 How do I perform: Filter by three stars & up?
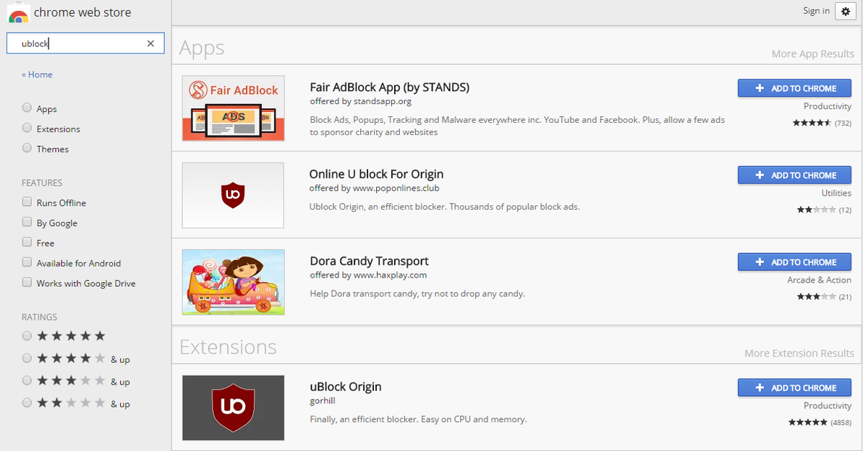tap(27, 381)
